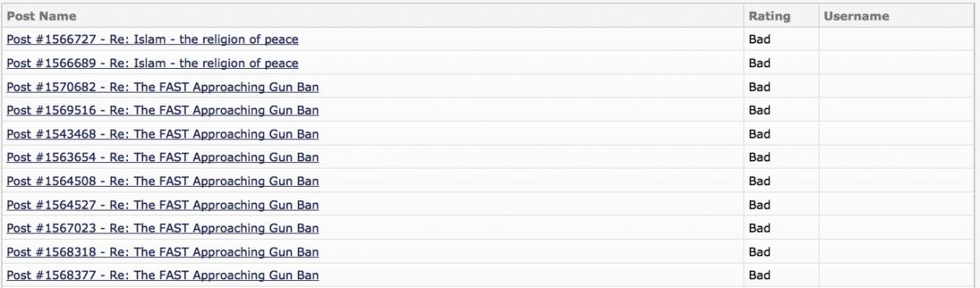
Task: Click the Post Name column header
Action: [42, 16]
